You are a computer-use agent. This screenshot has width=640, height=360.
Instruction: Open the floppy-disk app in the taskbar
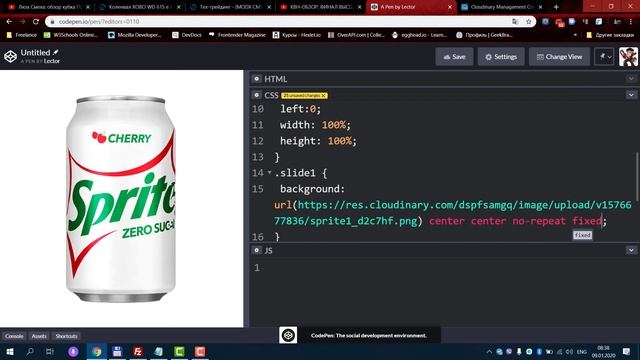117,351
